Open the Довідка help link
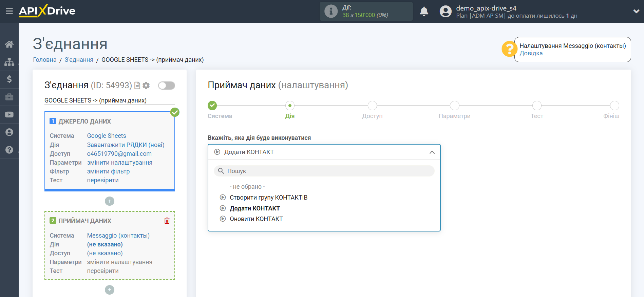The image size is (644, 297). (531, 53)
